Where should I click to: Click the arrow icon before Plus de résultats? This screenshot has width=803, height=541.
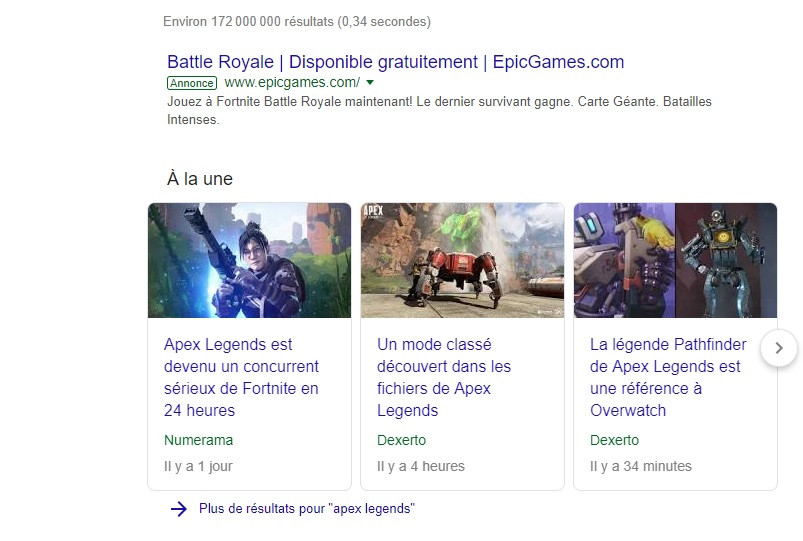(179, 509)
